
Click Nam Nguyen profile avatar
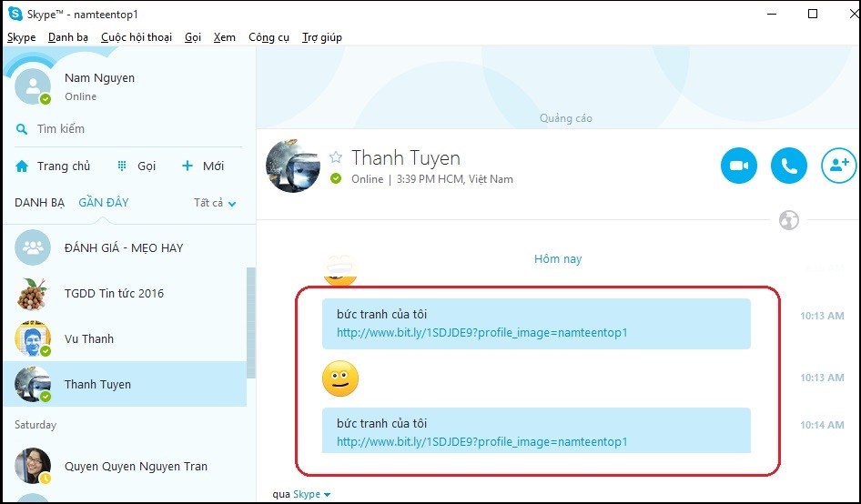click(x=33, y=86)
